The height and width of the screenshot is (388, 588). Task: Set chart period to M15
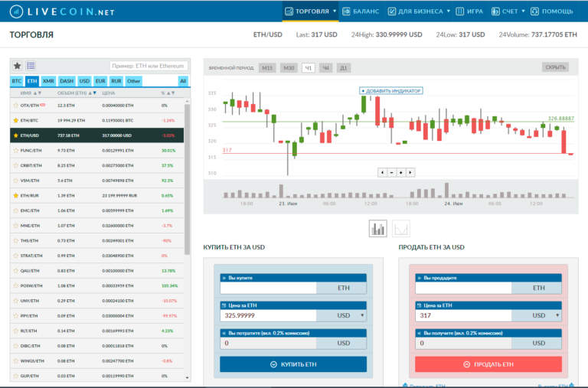pos(267,68)
